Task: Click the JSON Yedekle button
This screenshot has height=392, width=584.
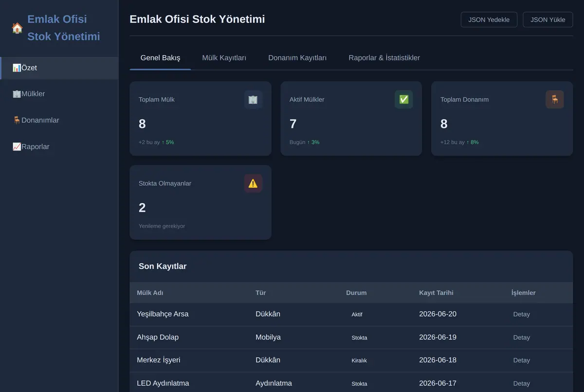Action: (x=489, y=19)
